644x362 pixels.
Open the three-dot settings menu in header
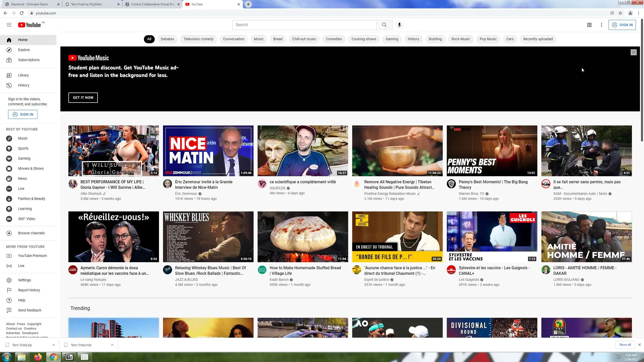[601, 25]
